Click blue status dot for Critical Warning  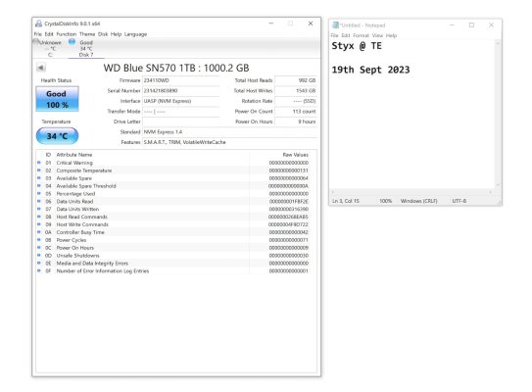click(39, 163)
